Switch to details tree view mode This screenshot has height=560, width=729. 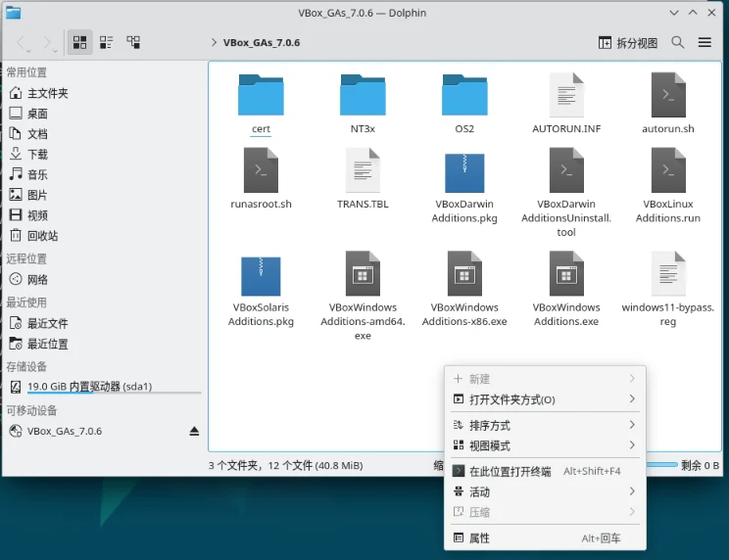pos(133,43)
